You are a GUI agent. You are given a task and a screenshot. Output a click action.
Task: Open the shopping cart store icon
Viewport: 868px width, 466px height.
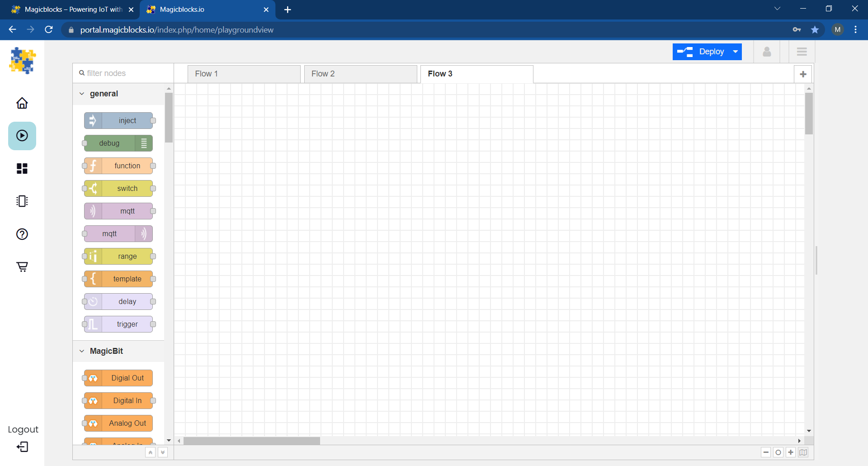point(22,267)
